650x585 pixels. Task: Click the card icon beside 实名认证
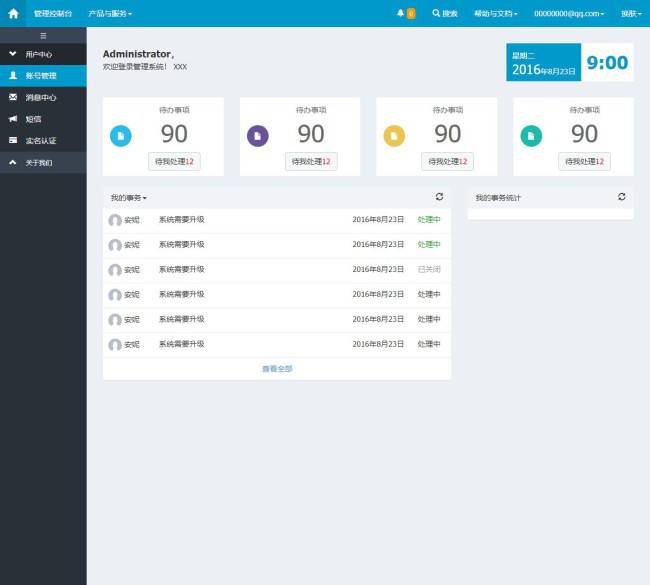click(13, 140)
